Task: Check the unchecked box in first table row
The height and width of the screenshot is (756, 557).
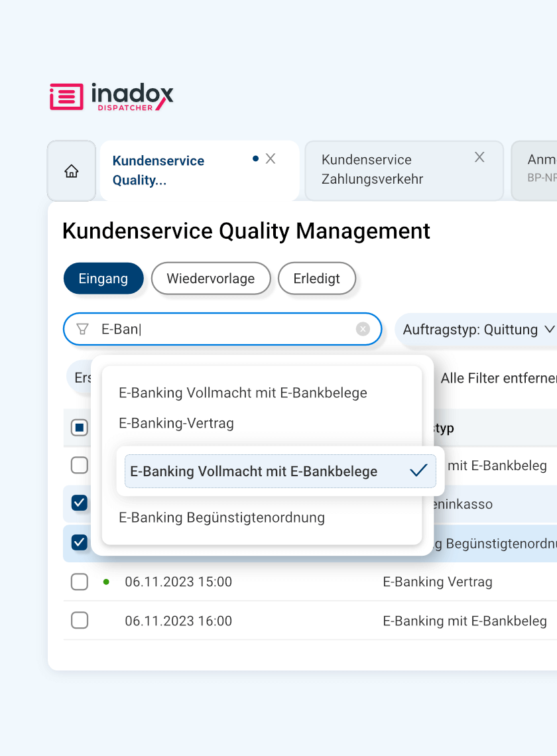Action: coord(79,466)
